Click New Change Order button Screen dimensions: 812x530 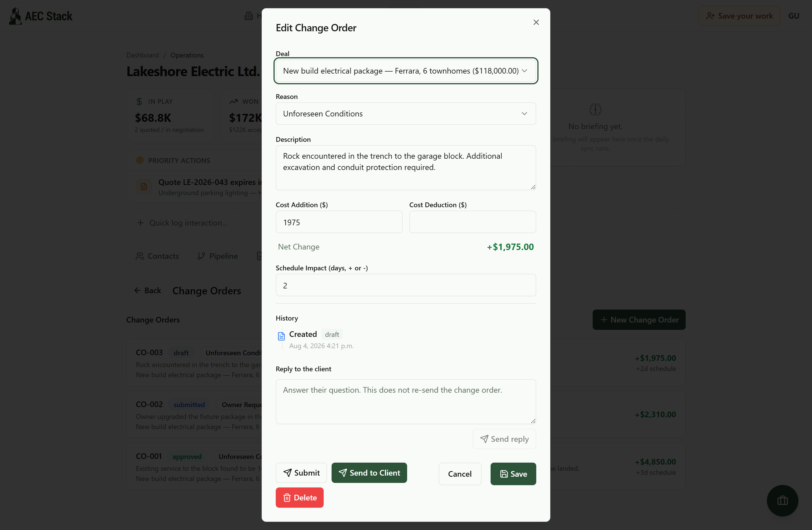point(639,320)
